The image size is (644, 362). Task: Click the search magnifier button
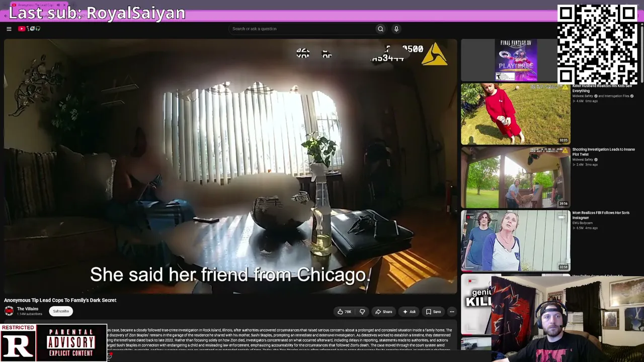[x=380, y=29]
